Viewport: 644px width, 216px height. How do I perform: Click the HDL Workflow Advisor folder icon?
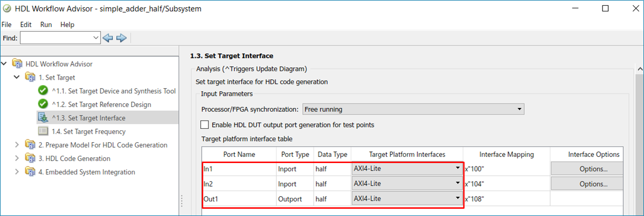pyautogui.click(x=17, y=64)
